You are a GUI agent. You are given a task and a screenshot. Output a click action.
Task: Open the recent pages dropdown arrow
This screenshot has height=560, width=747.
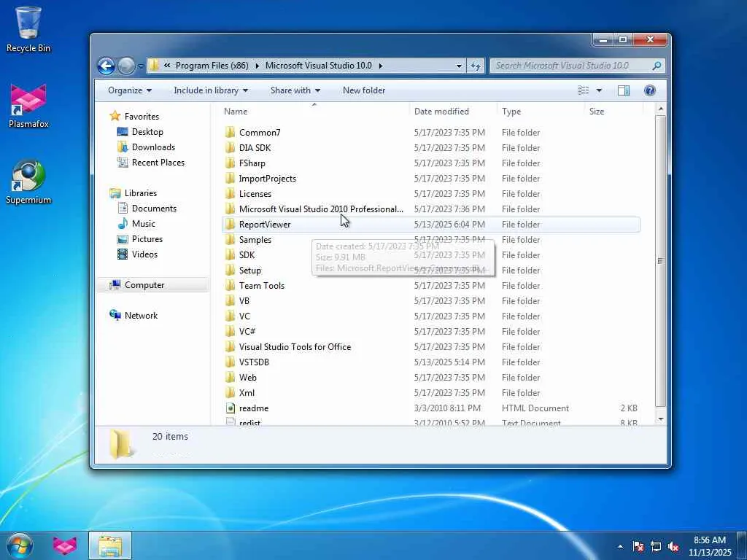point(141,66)
